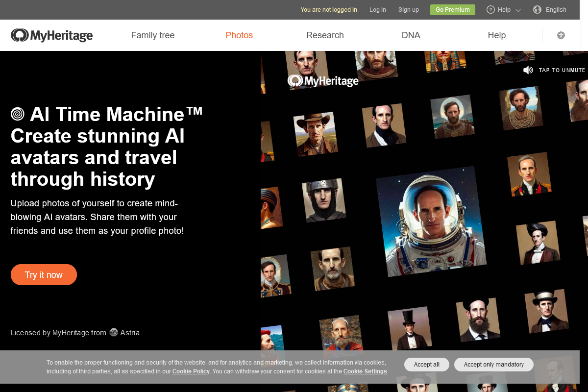Image resolution: width=588 pixels, height=392 pixels.
Task: Click the speaker icon on the video
Action: [x=528, y=70]
